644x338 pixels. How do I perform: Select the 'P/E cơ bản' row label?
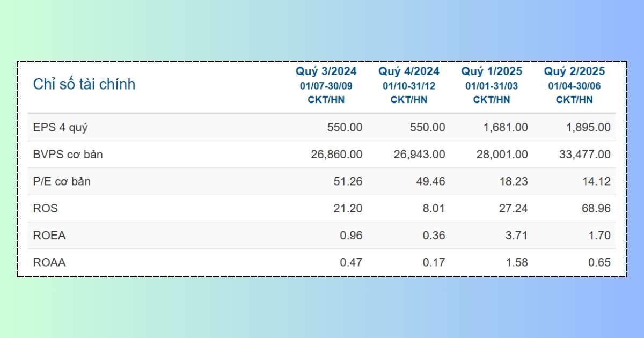[62, 182]
